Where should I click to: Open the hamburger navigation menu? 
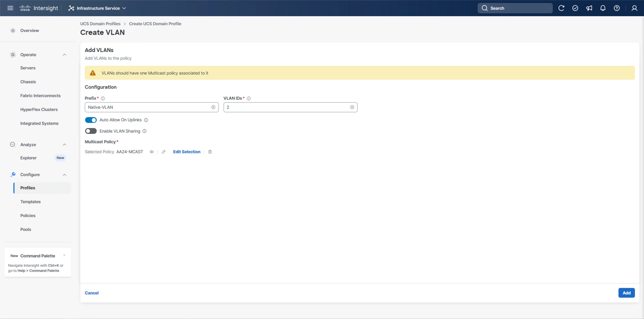click(10, 8)
